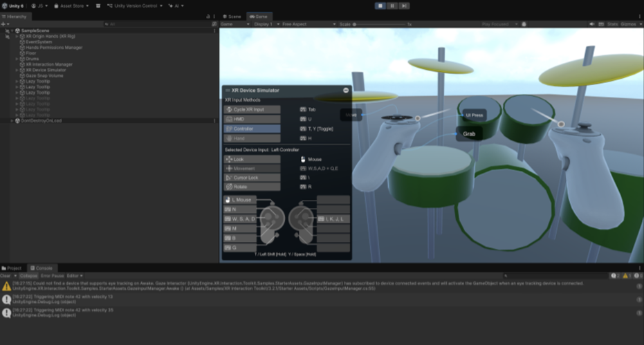Click the Cursor Lock button
The image size is (644, 345).
click(x=252, y=178)
